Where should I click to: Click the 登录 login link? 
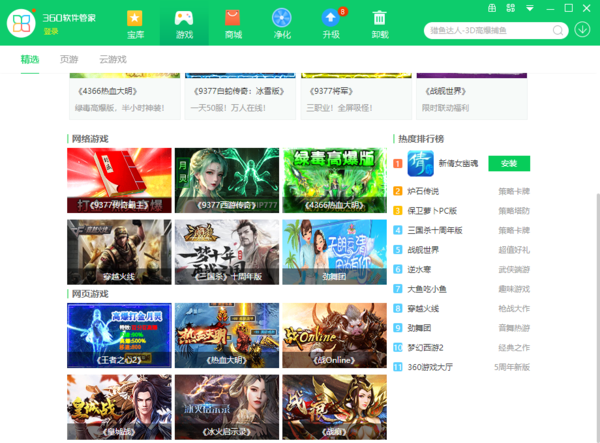point(51,31)
